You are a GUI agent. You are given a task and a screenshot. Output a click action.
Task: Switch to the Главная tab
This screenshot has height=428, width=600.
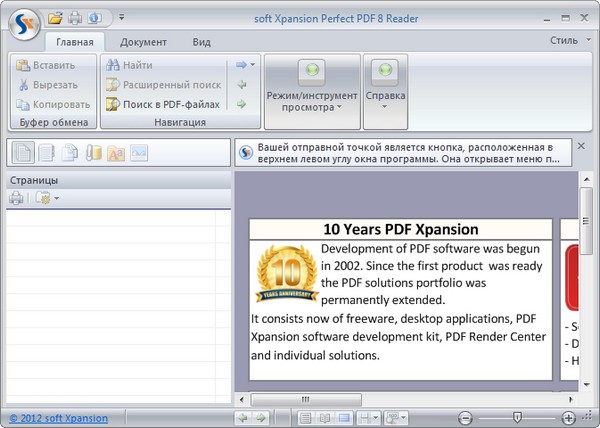tap(75, 42)
